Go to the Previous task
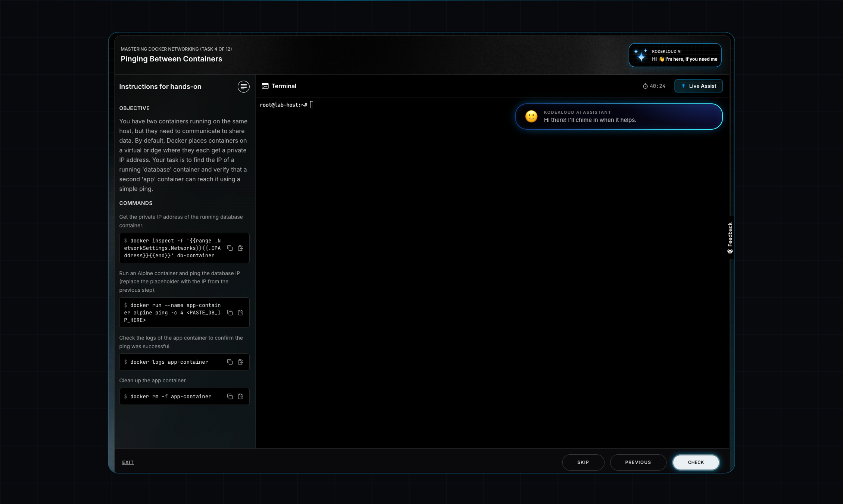843x504 pixels. pos(638,462)
